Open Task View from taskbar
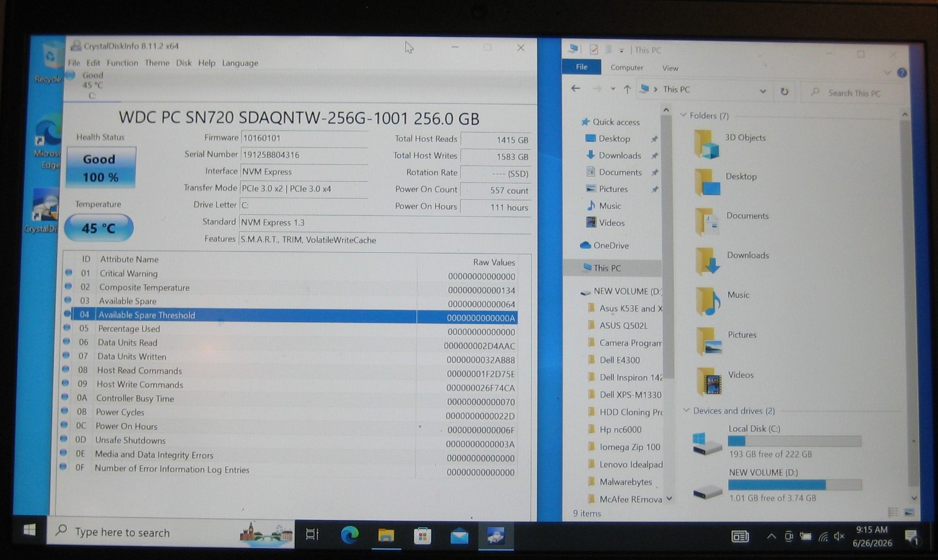The image size is (938, 560). point(312,534)
